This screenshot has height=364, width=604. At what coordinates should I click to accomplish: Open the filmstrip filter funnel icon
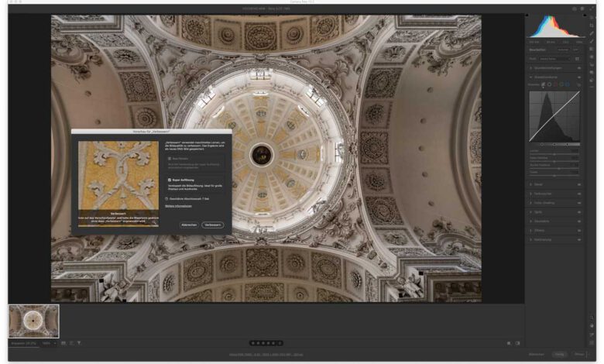(79, 343)
